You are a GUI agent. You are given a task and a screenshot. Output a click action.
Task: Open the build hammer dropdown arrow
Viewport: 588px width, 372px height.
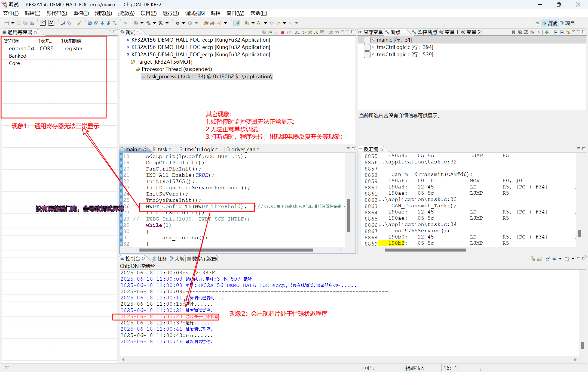(154, 23)
